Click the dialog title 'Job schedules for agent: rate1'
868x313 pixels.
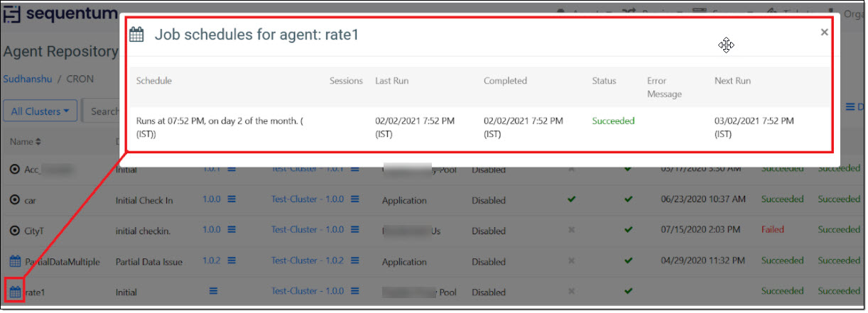[x=256, y=34]
